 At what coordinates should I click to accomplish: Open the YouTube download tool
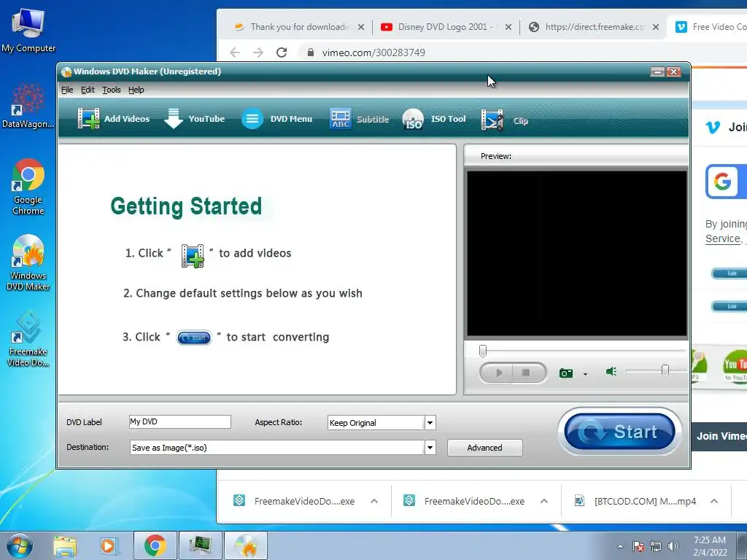(194, 119)
